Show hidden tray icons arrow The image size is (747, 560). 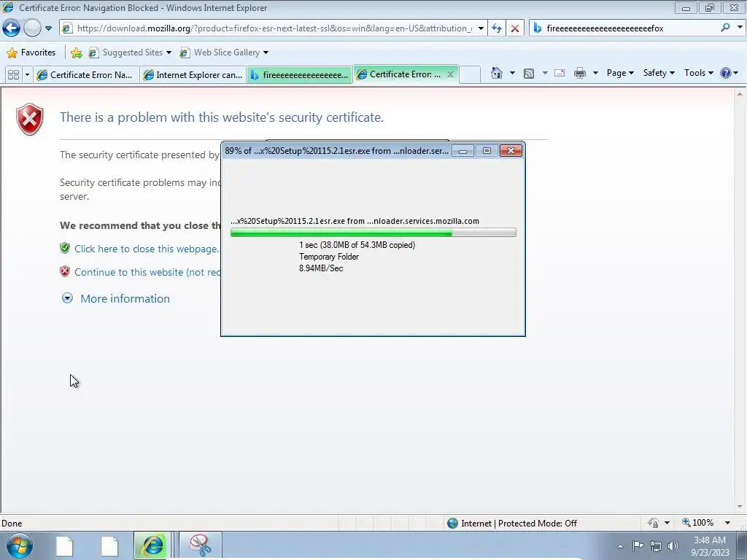[620, 546]
